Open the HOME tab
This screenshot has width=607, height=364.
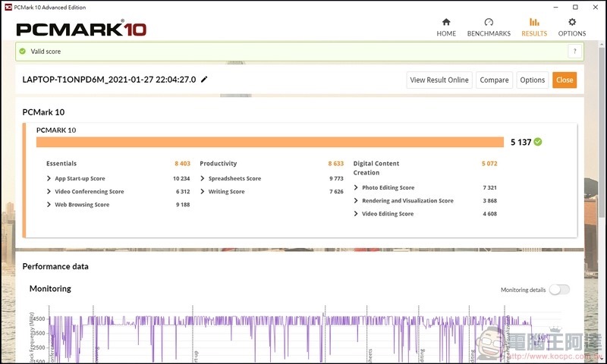click(446, 27)
